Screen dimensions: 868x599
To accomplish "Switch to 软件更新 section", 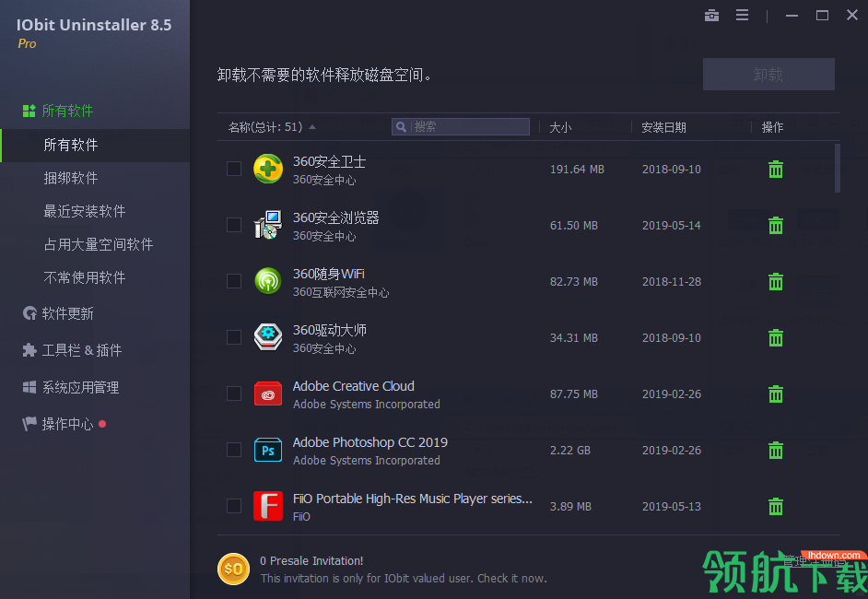I will [x=67, y=313].
